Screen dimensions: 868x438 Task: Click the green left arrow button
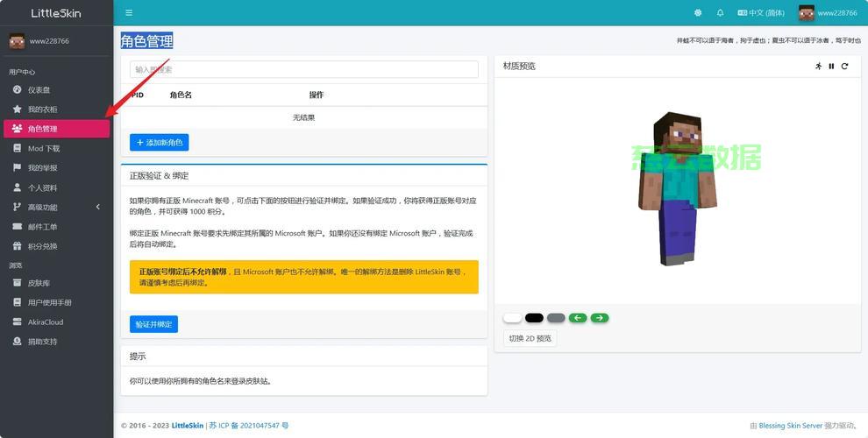tap(578, 318)
